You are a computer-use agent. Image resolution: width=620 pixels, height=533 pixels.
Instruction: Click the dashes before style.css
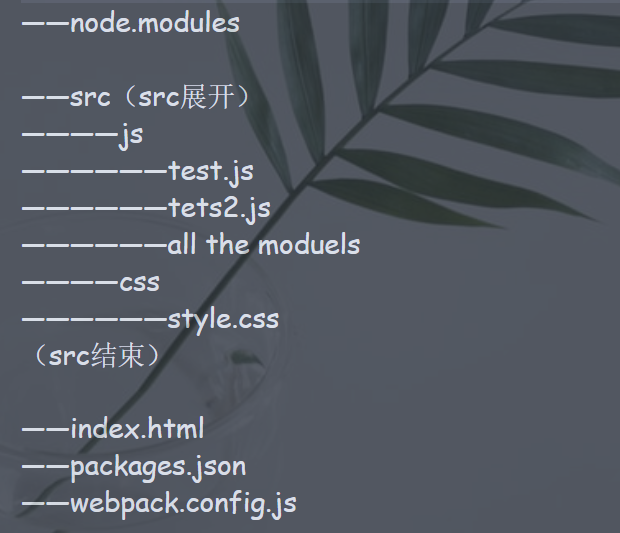[x=94, y=320]
